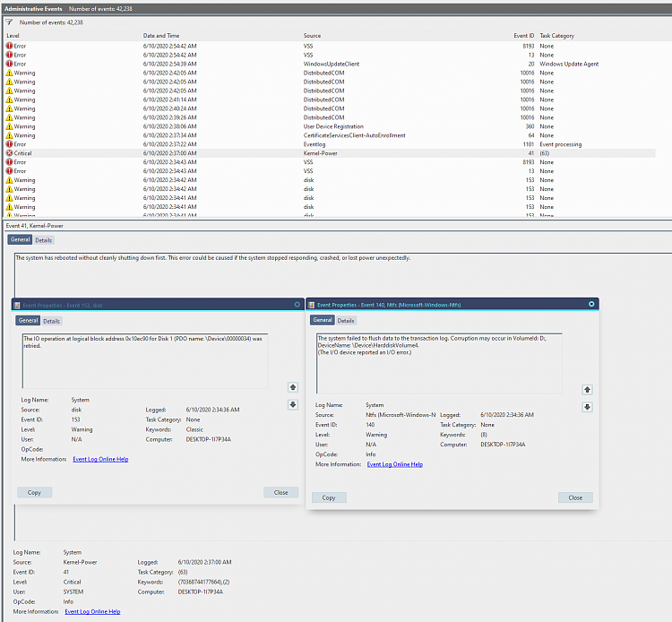The width and height of the screenshot is (672, 622).
Task: Select Details tab in Event 140 dialog
Action: [346, 321]
